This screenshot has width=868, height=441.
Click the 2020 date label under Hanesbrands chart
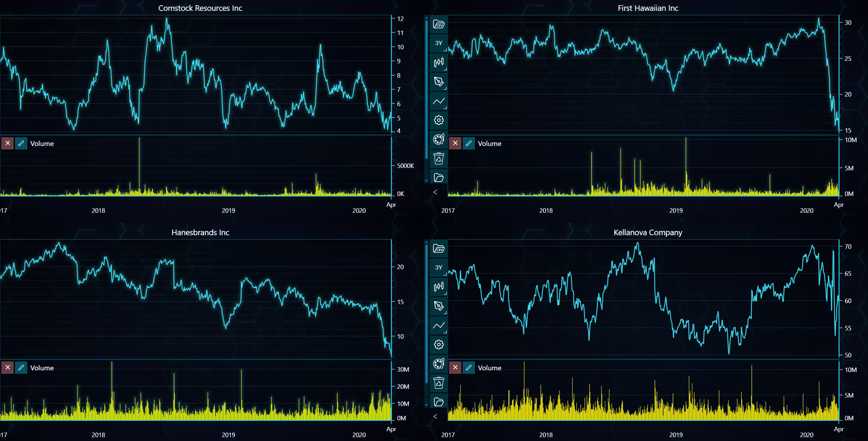(359, 435)
